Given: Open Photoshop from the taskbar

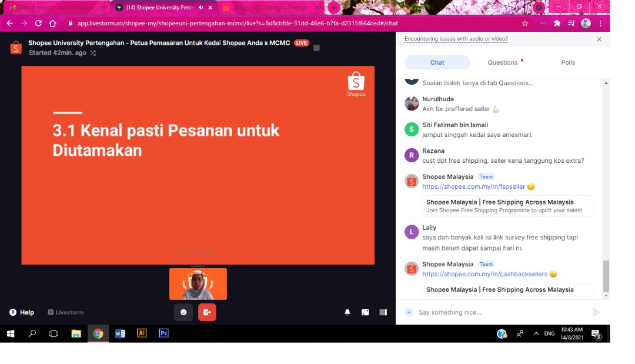Looking at the screenshot, I should [163, 333].
